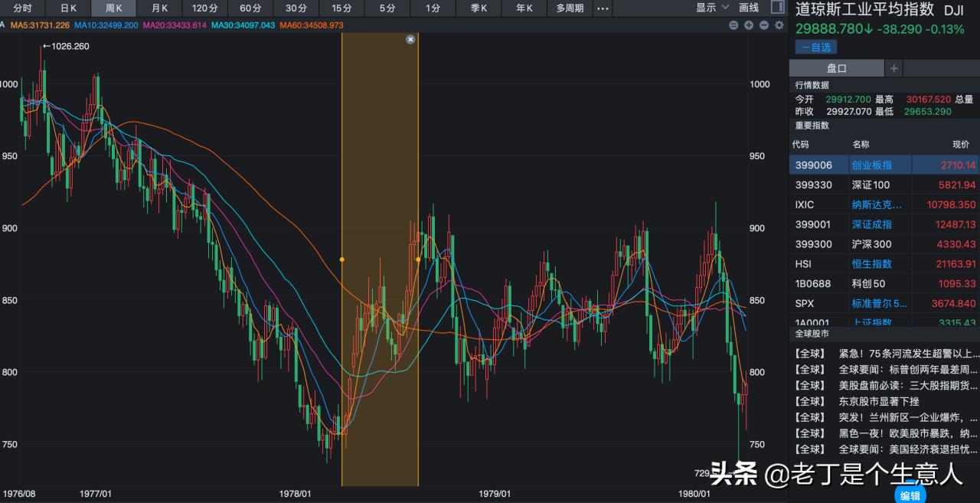Select the 周K weekly chart tab

[x=114, y=8]
